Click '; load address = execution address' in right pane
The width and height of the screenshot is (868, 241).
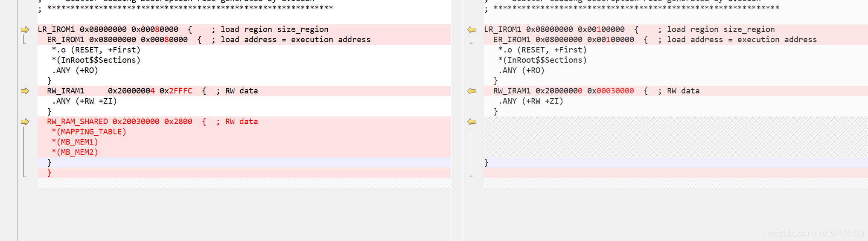click(x=737, y=40)
